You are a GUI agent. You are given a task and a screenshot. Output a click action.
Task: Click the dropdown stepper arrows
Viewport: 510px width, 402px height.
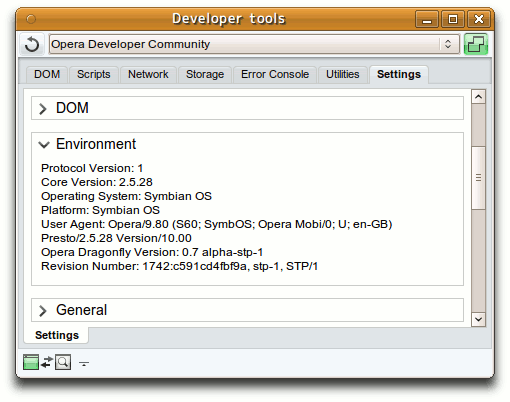click(x=448, y=44)
